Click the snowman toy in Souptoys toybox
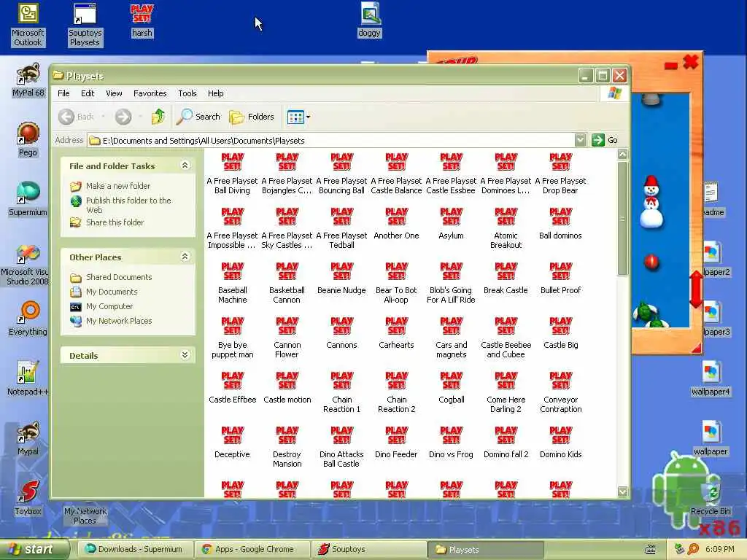This screenshot has width=747, height=560. (x=651, y=201)
